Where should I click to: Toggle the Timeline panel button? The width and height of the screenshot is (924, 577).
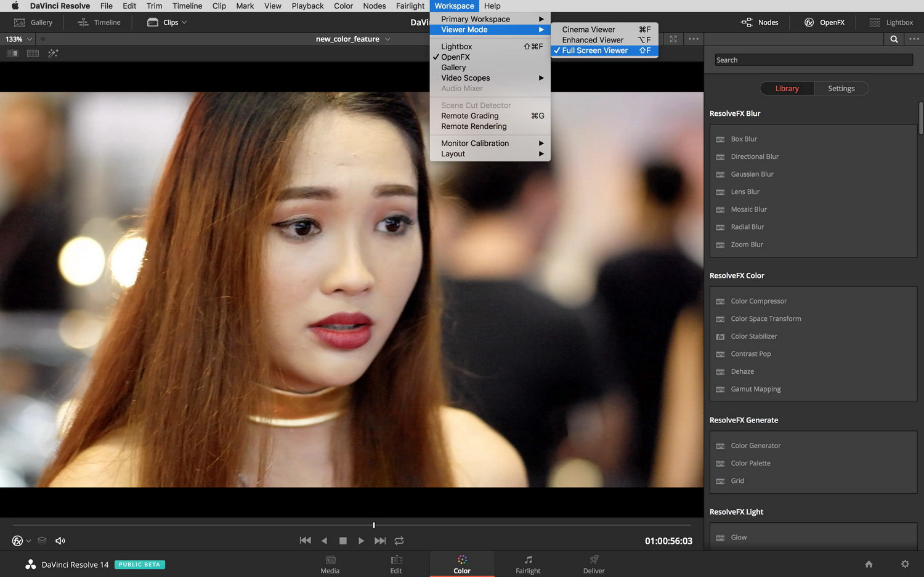pyautogui.click(x=99, y=22)
